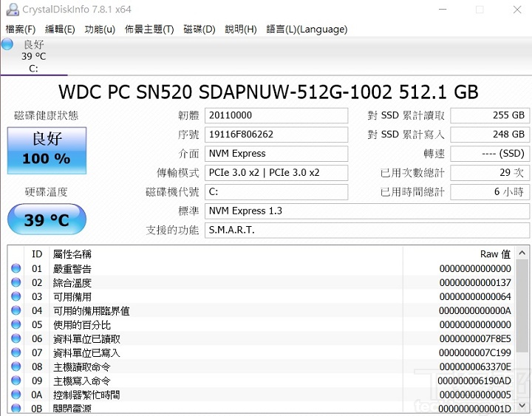Select the 主機寫入命令 attribute name
This screenshot has width=532, height=416.
click(x=82, y=381)
